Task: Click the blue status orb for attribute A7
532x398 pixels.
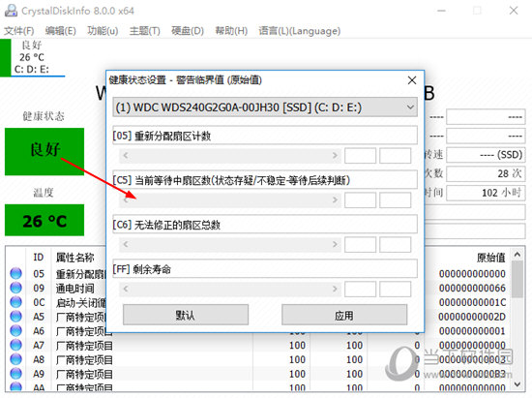Action: pos(15,345)
